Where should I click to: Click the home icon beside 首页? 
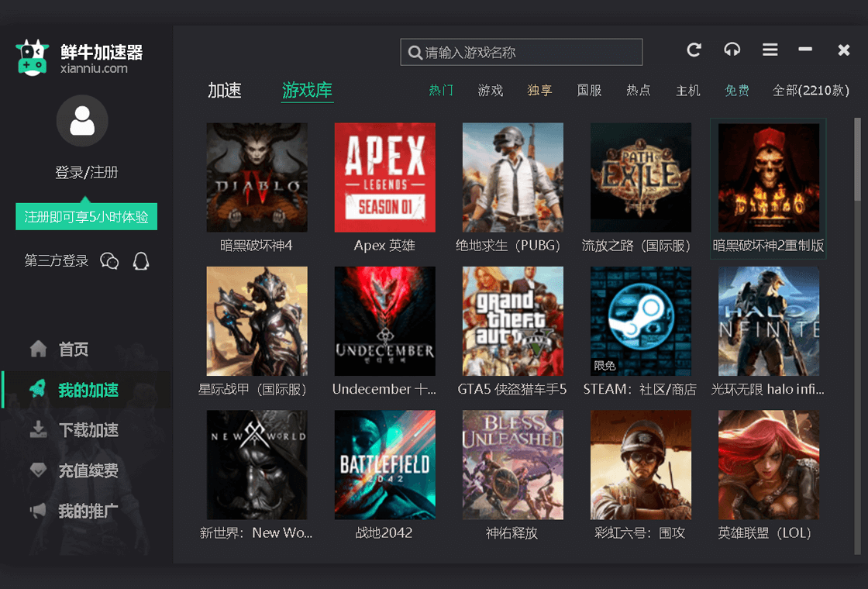point(38,349)
